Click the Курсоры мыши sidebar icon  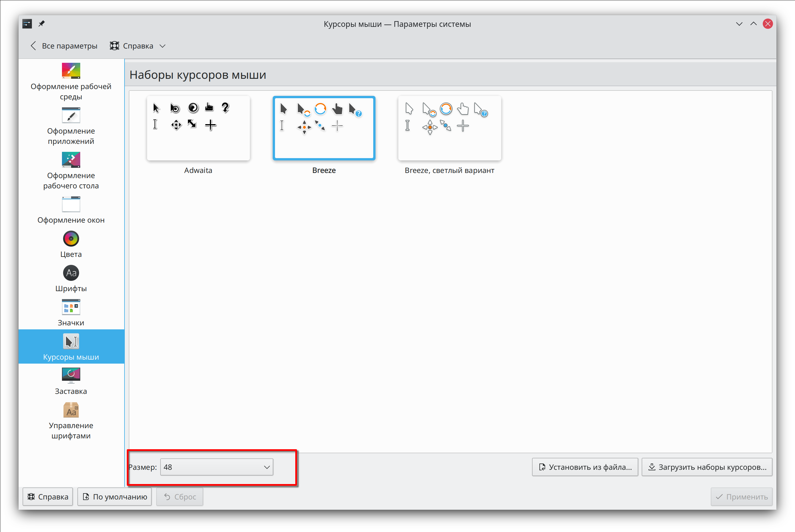pyautogui.click(x=71, y=341)
